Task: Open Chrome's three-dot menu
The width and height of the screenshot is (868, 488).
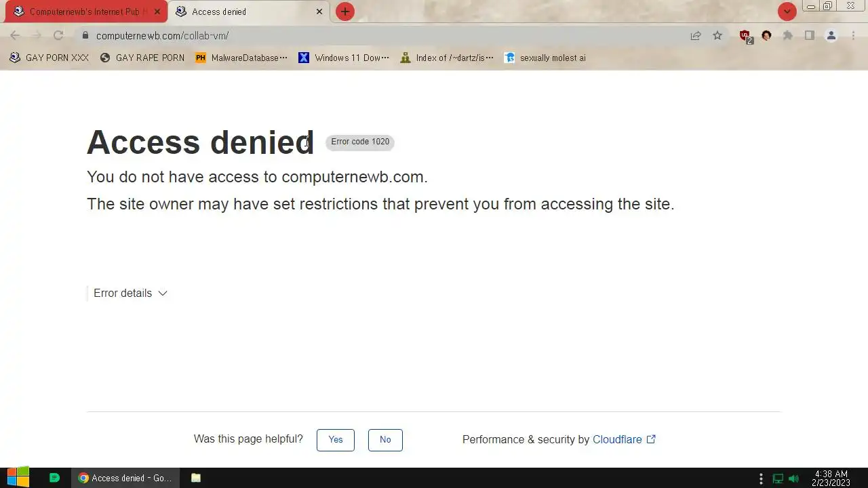Action: 853,35
